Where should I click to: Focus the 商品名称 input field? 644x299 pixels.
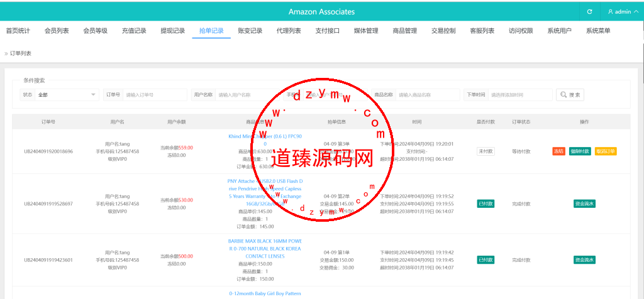[428, 95]
